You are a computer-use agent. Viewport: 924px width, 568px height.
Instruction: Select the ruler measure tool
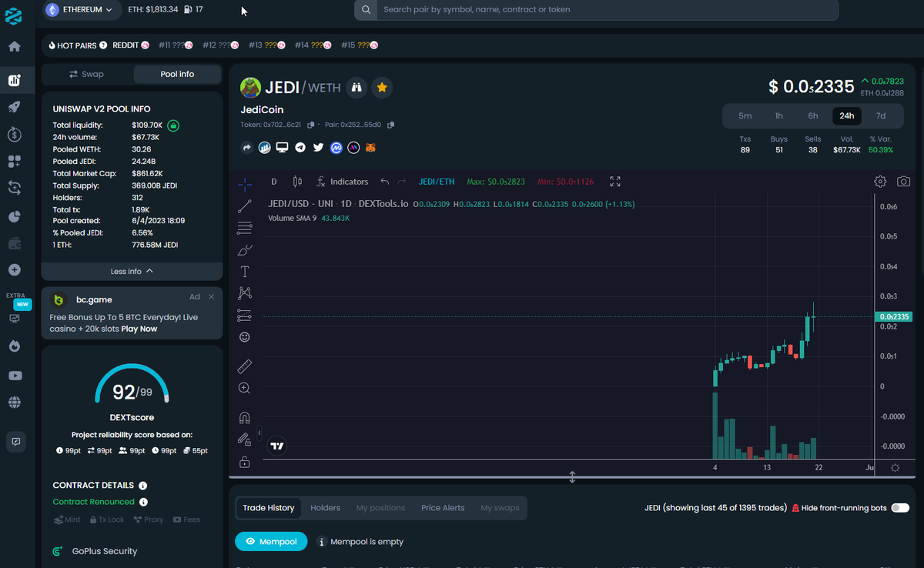[x=244, y=366]
